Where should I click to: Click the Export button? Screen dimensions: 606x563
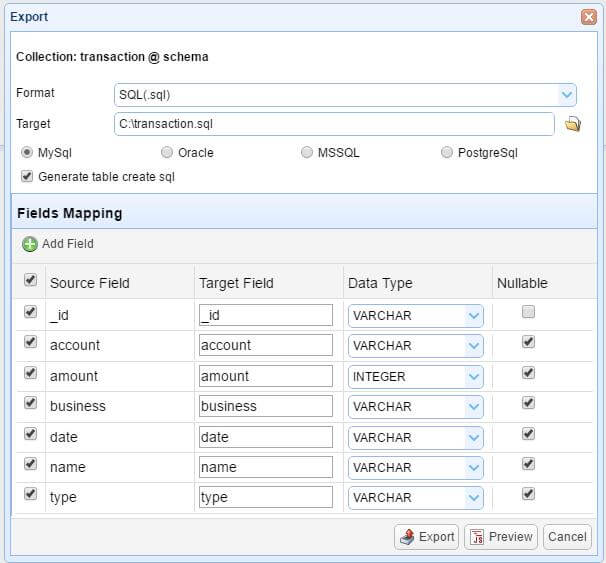(426, 537)
